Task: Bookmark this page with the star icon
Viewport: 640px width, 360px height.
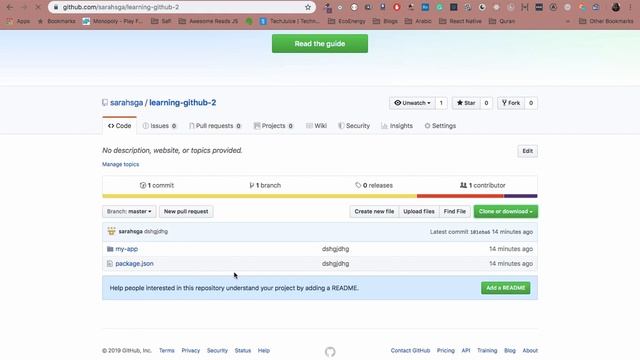Action: (308, 7)
